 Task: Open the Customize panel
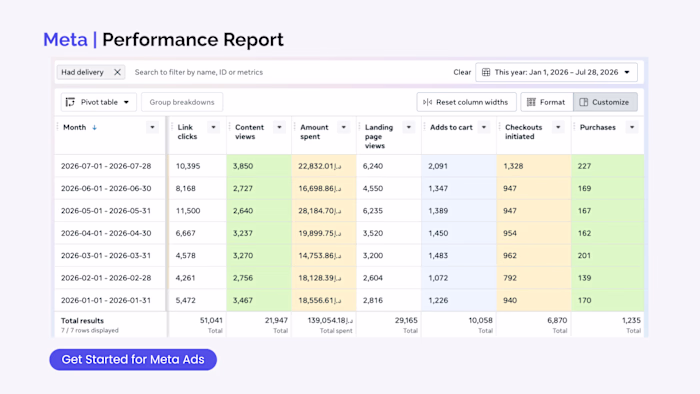point(605,102)
